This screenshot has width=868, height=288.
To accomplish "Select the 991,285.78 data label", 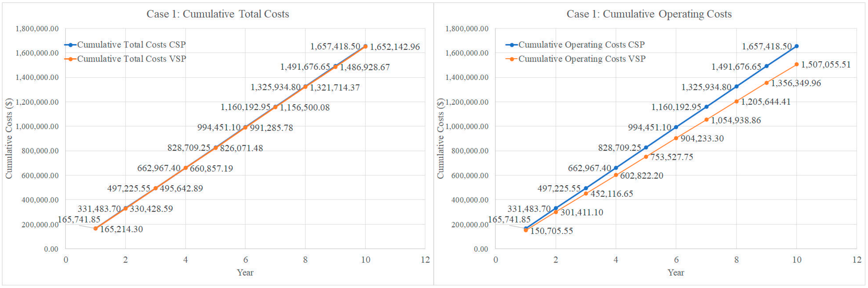I will pyautogui.click(x=271, y=128).
